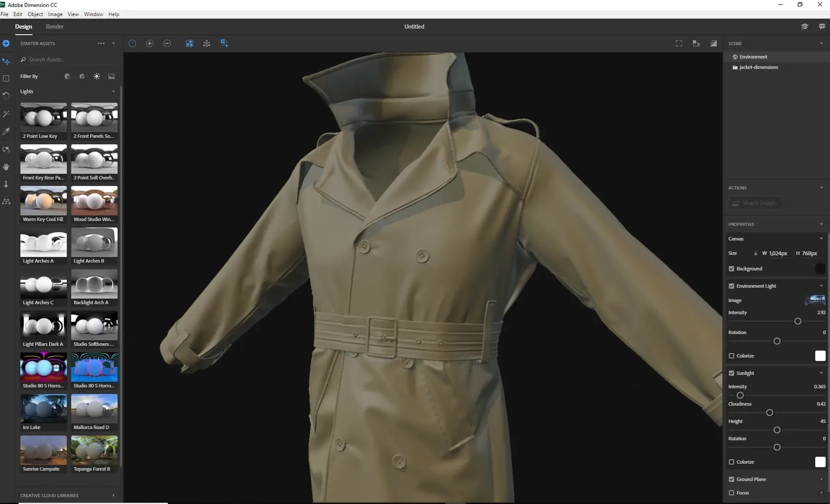Collapse the Environment Light section

click(821, 286)
